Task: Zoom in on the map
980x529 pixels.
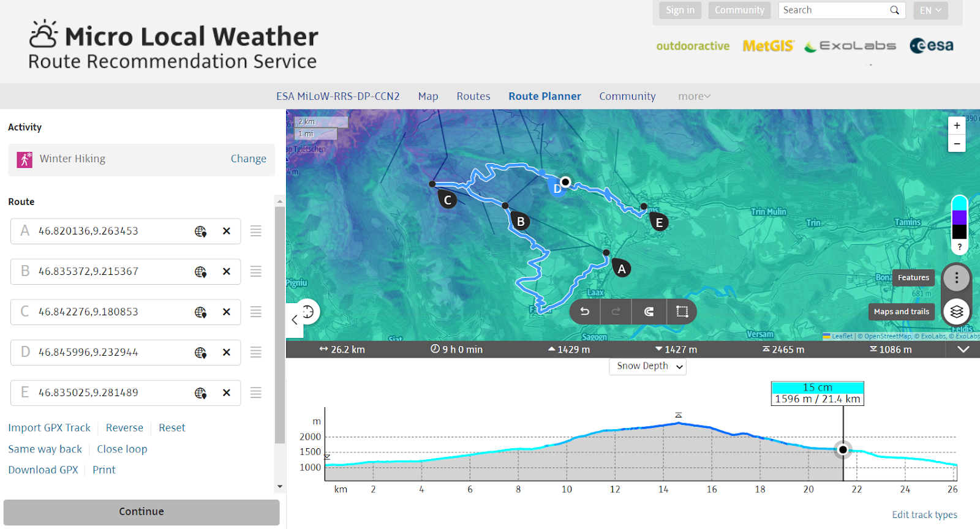Action: 957,126
